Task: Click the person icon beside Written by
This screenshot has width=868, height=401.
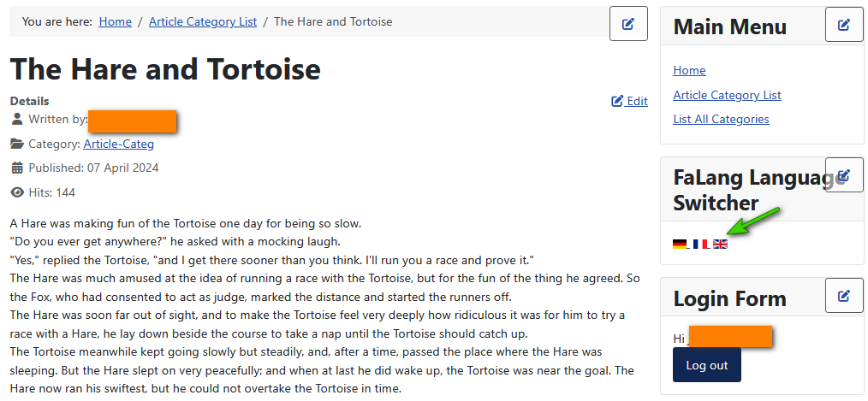Action: point(17,120)
